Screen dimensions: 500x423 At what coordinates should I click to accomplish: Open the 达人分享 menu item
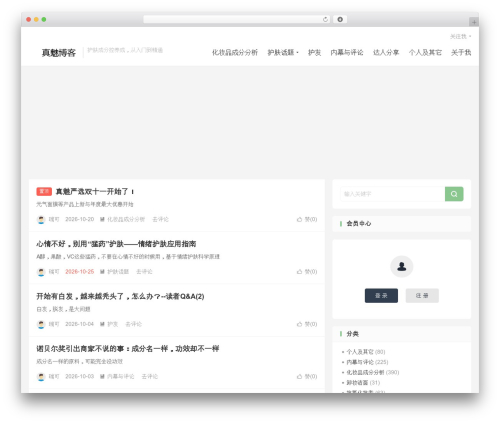(386, 52)
